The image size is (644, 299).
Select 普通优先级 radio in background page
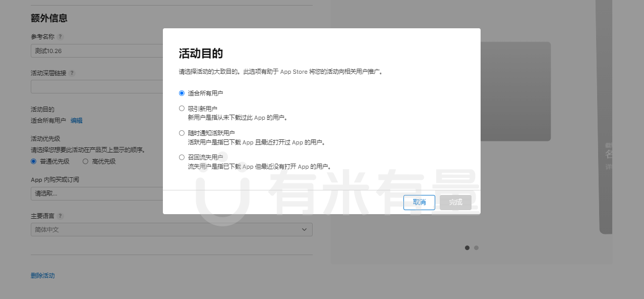(x=34, y=162)
